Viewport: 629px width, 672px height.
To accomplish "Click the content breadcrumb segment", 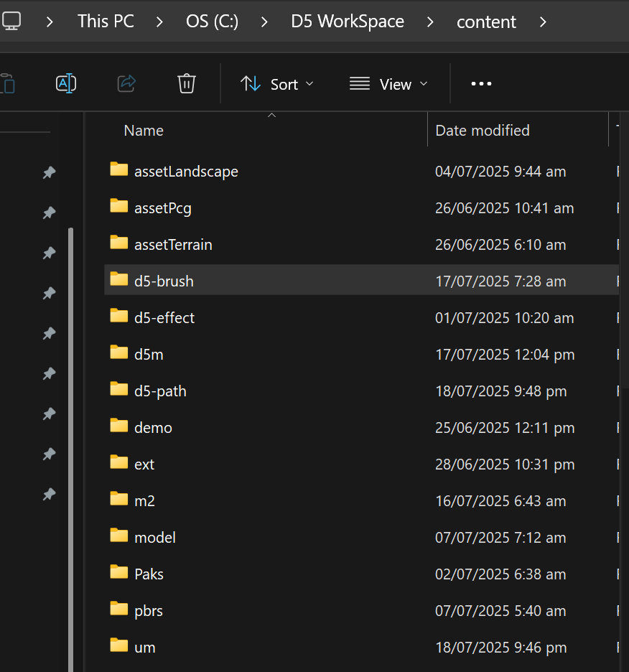I will (x=486, y=22).
